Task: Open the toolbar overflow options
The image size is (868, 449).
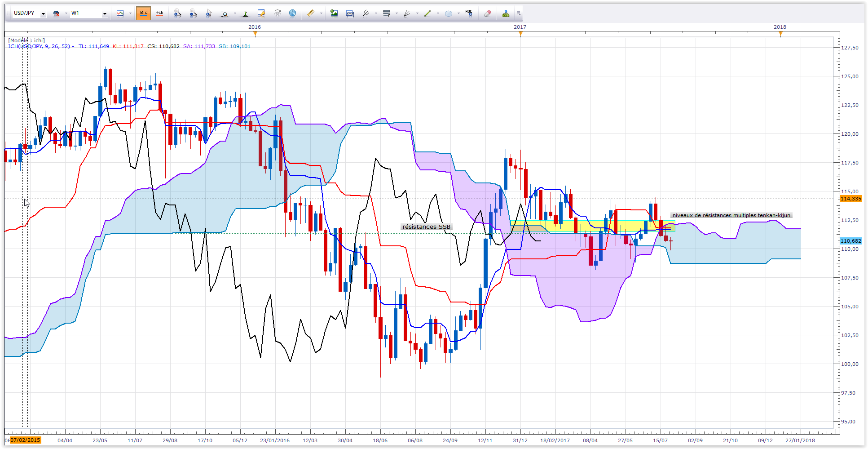Action: pos(519,13)
